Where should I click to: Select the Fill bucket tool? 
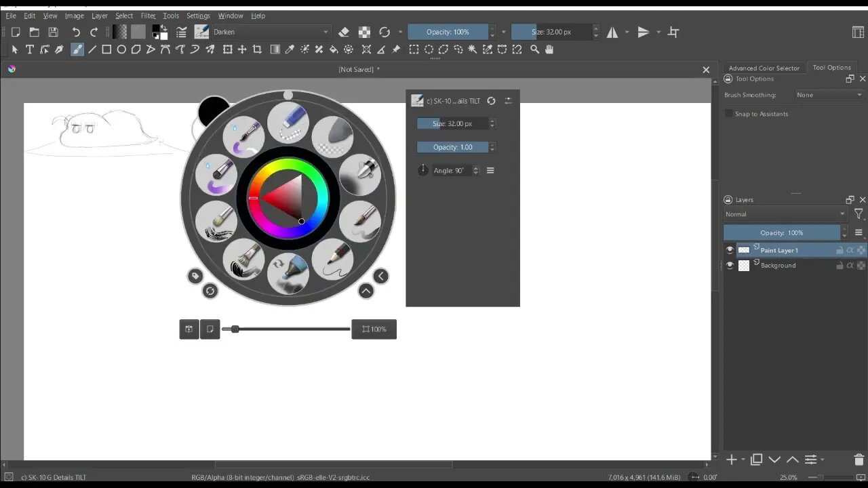point(334,49)
